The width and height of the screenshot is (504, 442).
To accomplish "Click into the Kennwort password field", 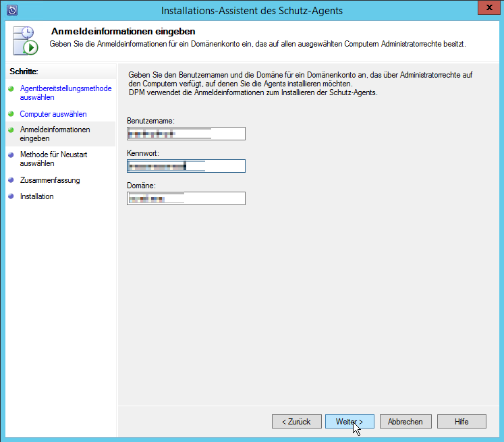I will (186, 166).
